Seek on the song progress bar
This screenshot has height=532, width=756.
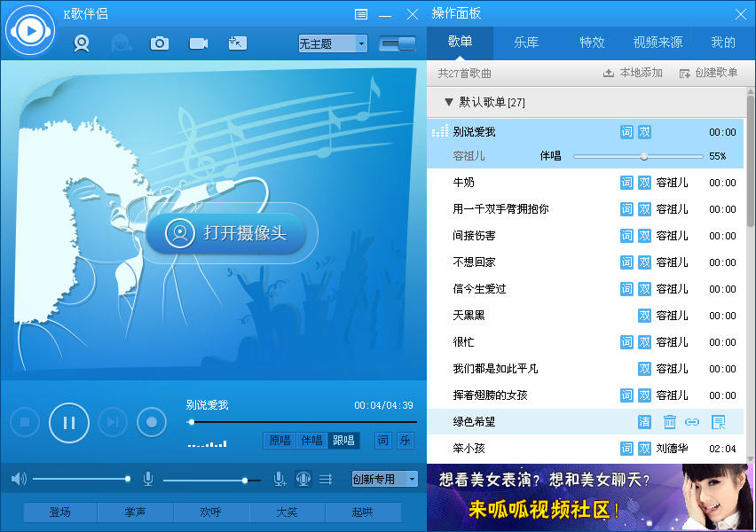tap(302, 422)
